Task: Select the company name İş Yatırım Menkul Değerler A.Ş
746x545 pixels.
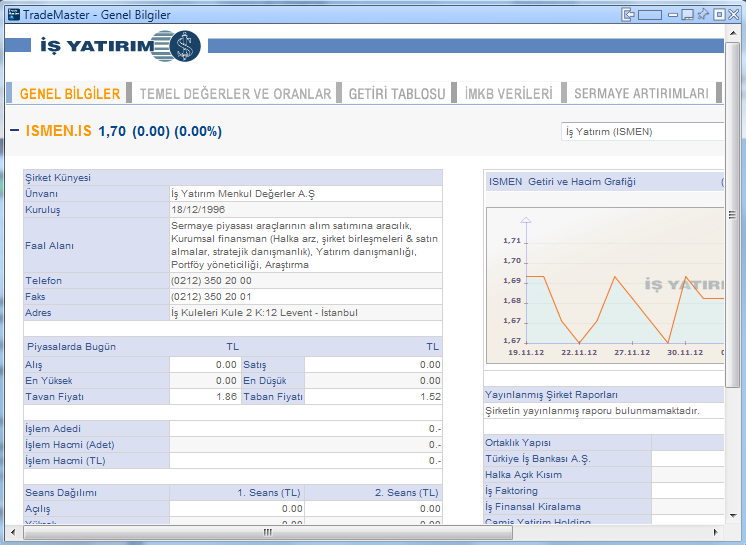Action: point(243,194)
